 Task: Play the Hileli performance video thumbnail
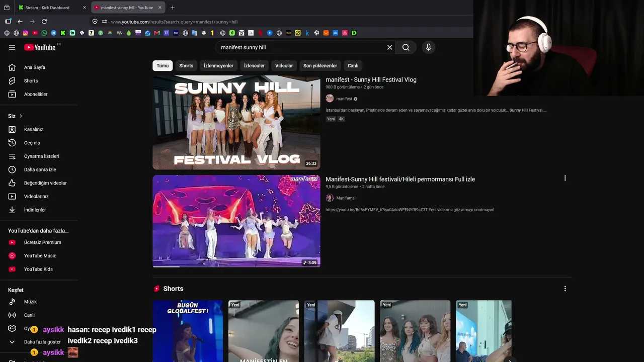236,221
